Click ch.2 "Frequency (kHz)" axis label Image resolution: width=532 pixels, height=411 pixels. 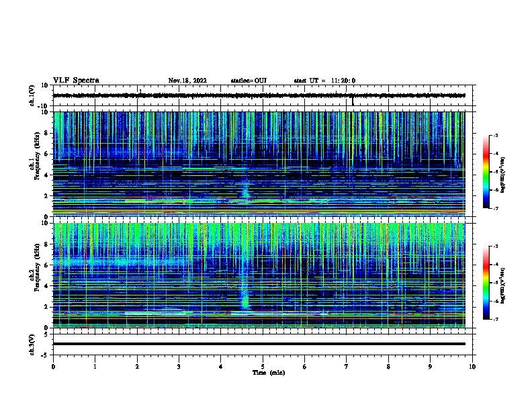pyautogui.click(x=37, y=267)
